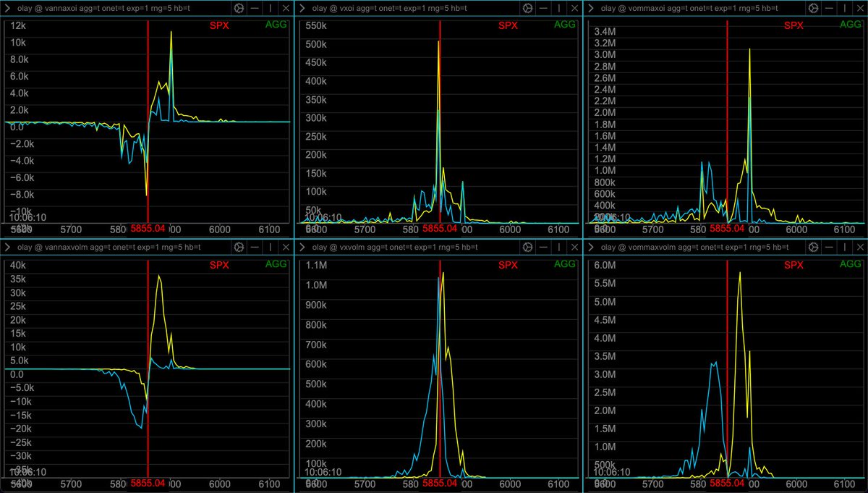Click the 40k y-axis label in vannaxvolm chart
The image size is (868, 493).
(x=17, y=266)
